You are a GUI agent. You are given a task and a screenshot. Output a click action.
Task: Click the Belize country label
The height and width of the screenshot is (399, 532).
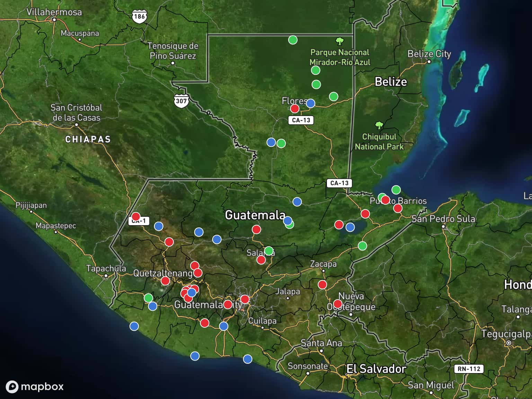[x=391, y=82]
